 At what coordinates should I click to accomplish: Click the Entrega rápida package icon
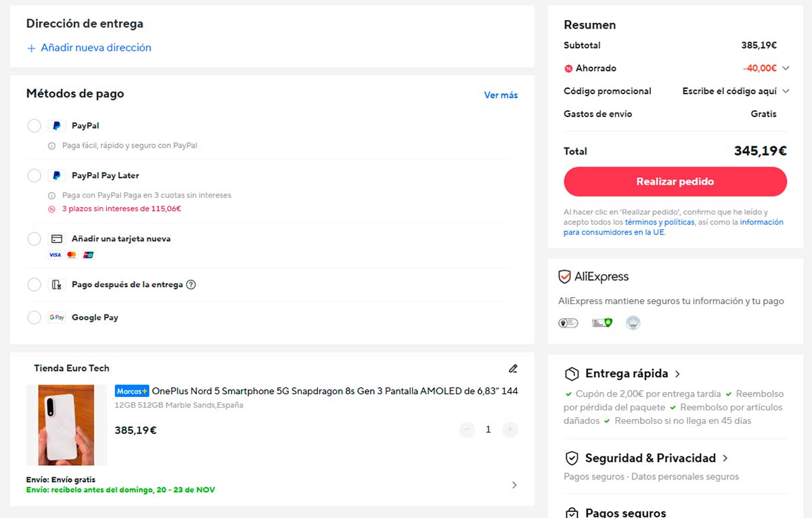tap(570, 373)
